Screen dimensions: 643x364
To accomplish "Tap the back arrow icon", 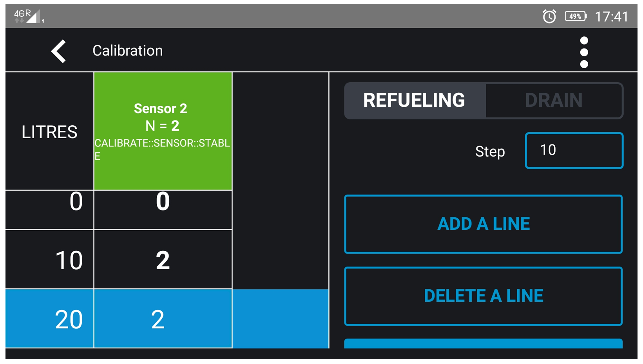I will tap(59, 51).
